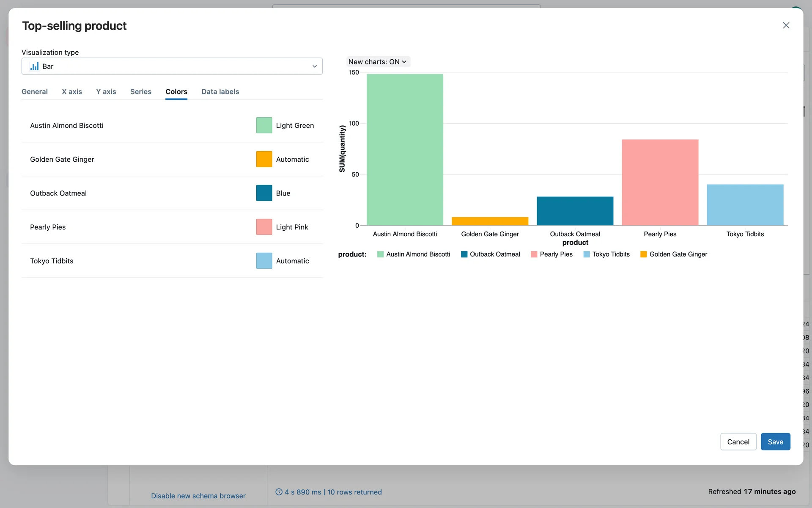Open the Outback Oatmeal blue color swatch

[264, 193]
